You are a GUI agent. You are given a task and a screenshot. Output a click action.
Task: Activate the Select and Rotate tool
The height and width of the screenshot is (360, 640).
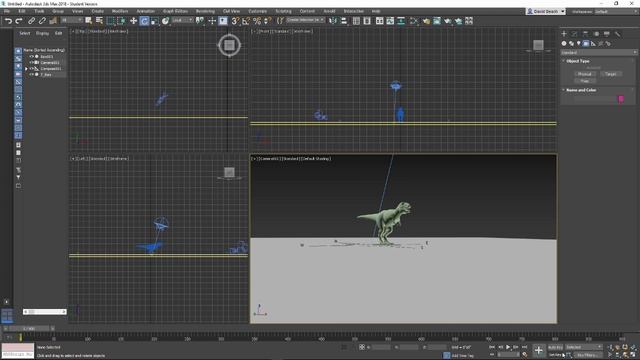click(144, 21)
